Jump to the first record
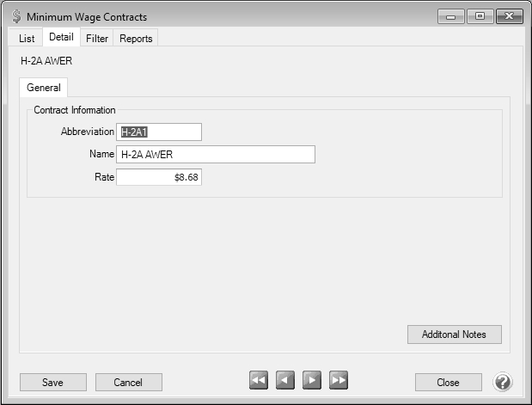This screenshot has height=405, width=532. coord(259,381)
